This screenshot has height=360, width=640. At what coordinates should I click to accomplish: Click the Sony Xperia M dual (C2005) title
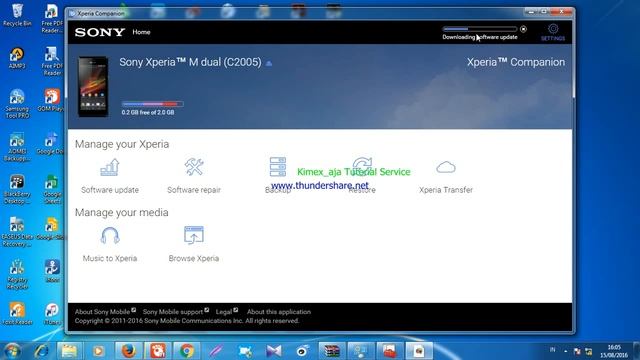click(190, 62)
